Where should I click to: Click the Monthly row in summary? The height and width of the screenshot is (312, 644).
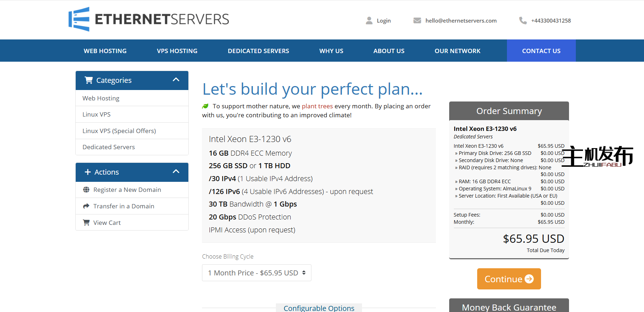509,222
